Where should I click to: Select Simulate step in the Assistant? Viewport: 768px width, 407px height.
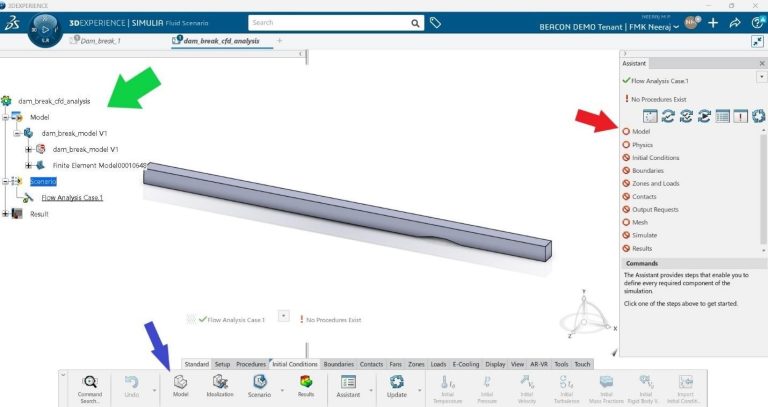pyautogui.click(x=644, y=235)
